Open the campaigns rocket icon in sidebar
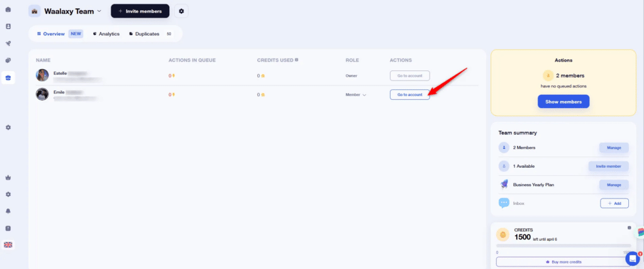644x269 pixels. (8, 43)
